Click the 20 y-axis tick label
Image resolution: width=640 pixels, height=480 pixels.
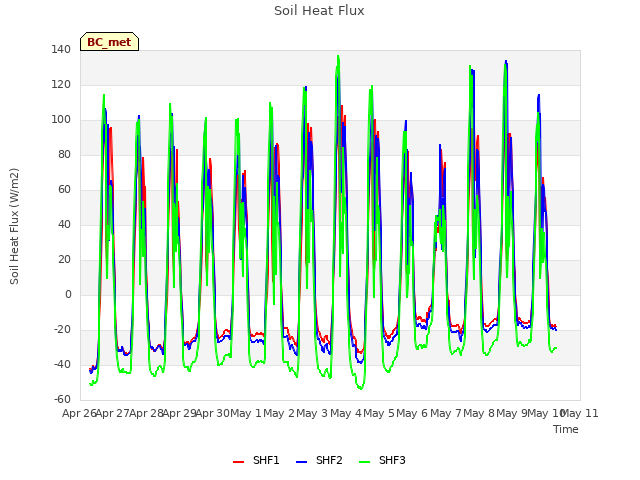(x=64, y=260)
